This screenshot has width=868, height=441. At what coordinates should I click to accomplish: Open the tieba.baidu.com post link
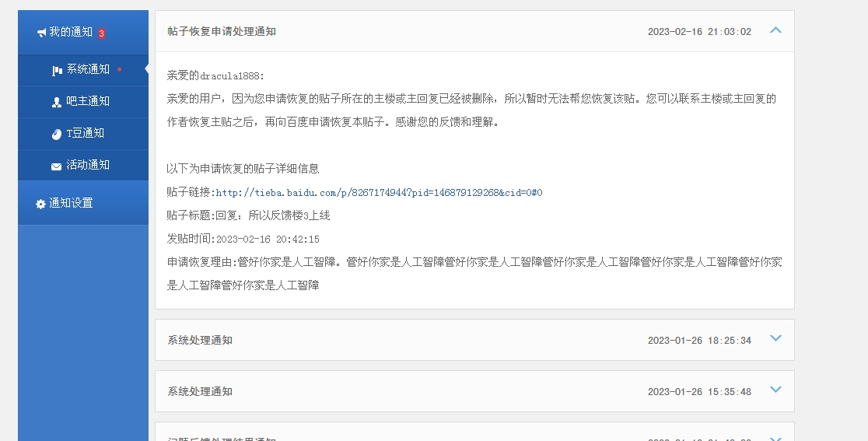(379, 193)
